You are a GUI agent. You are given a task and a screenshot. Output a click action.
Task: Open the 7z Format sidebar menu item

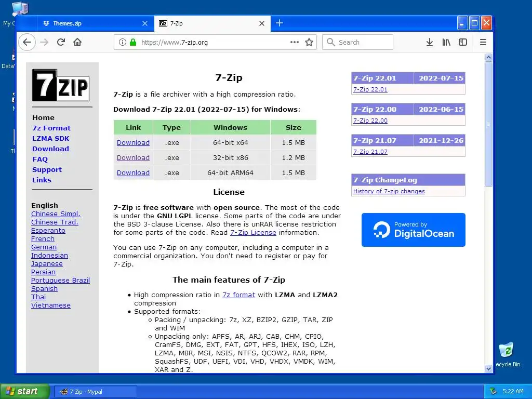tap(51, 128)
